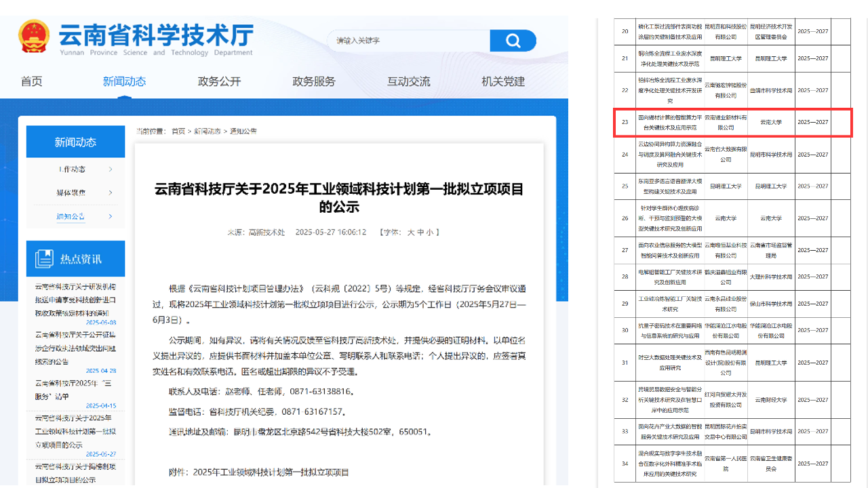Click row number 20 in the table
This screenshot has width=868, height=488.
625,31
